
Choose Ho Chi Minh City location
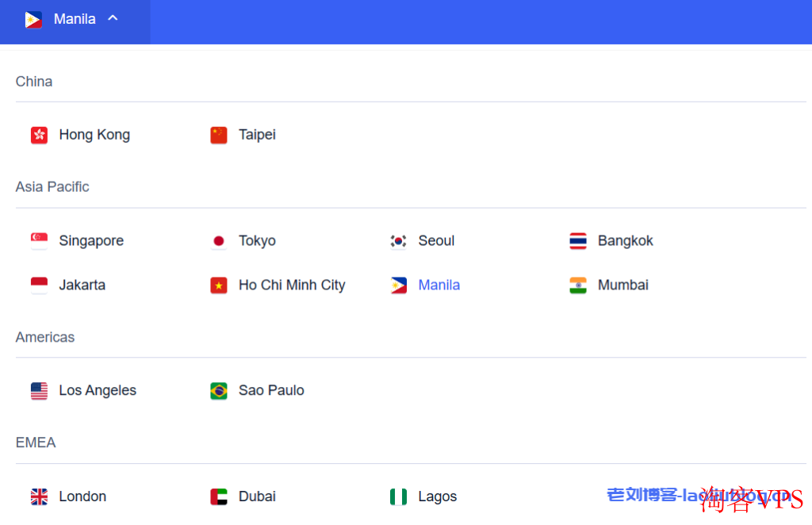click(x=292, y=285)
